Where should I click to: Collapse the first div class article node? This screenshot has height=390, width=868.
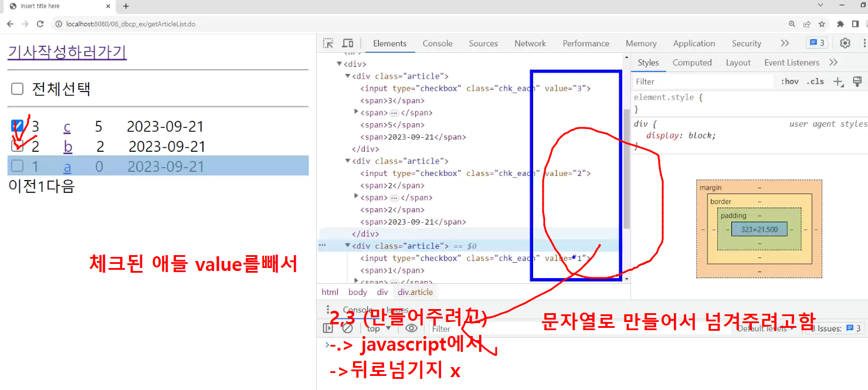[347, 76]
